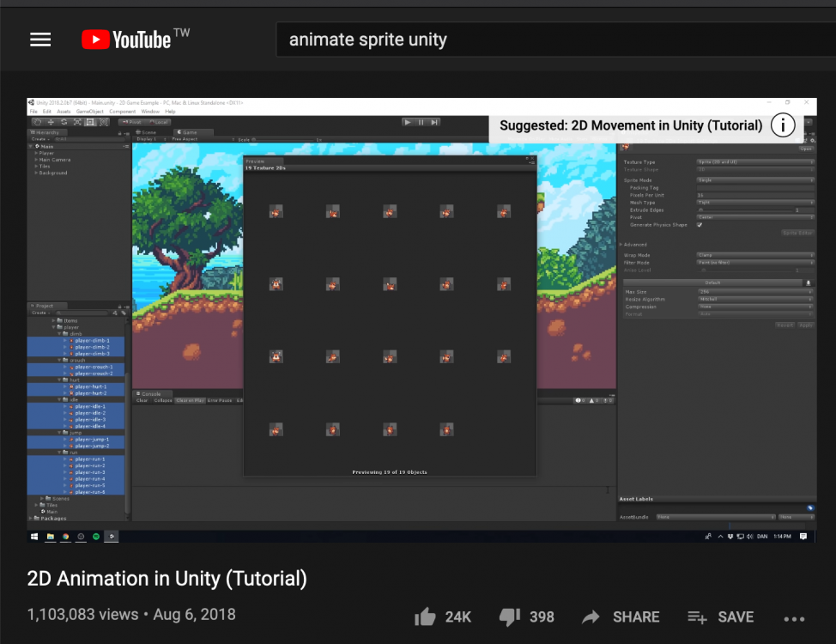This screenshot has height=644, width=836.
Task: Open Unity's Component menu
Action: [x=122, y=112]
